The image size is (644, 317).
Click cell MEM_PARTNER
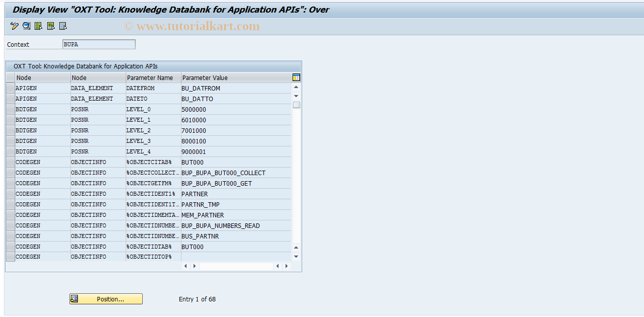236,215
